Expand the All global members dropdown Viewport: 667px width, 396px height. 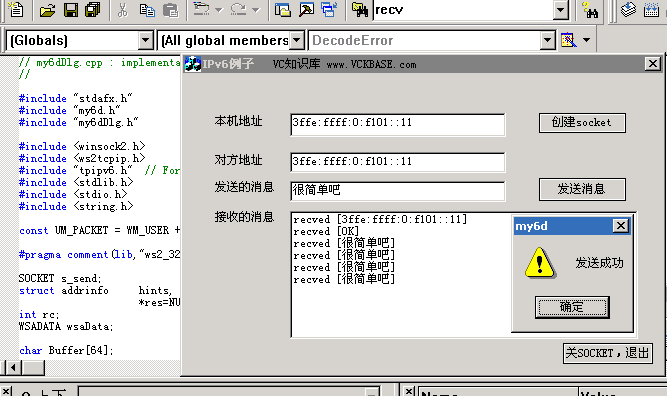pos(297,40)
